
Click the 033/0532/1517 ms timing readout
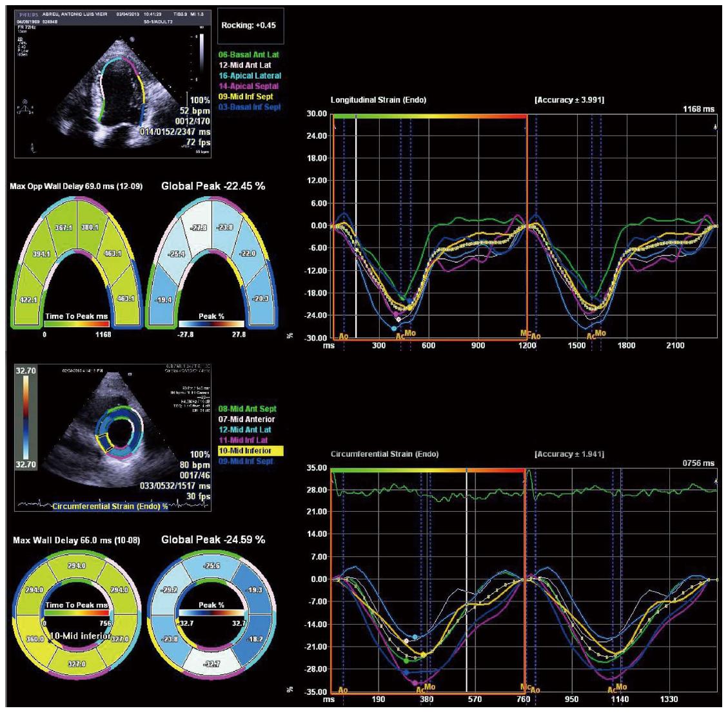pyautogui.click(x=175, y=486)
